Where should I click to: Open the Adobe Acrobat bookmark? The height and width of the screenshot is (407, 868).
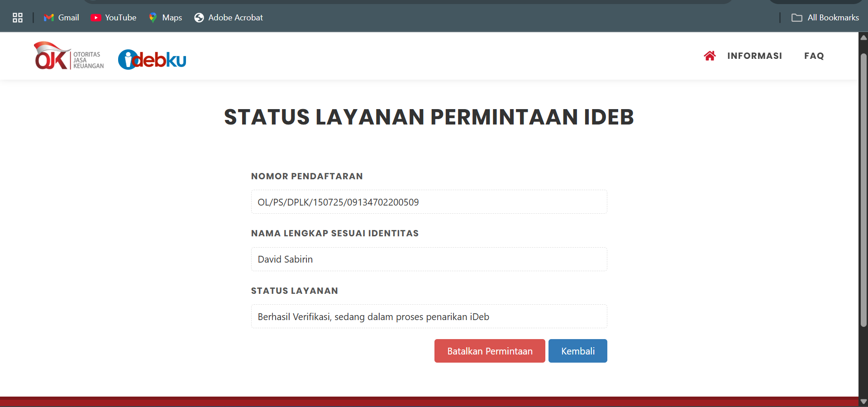click(x=229, y=18)
